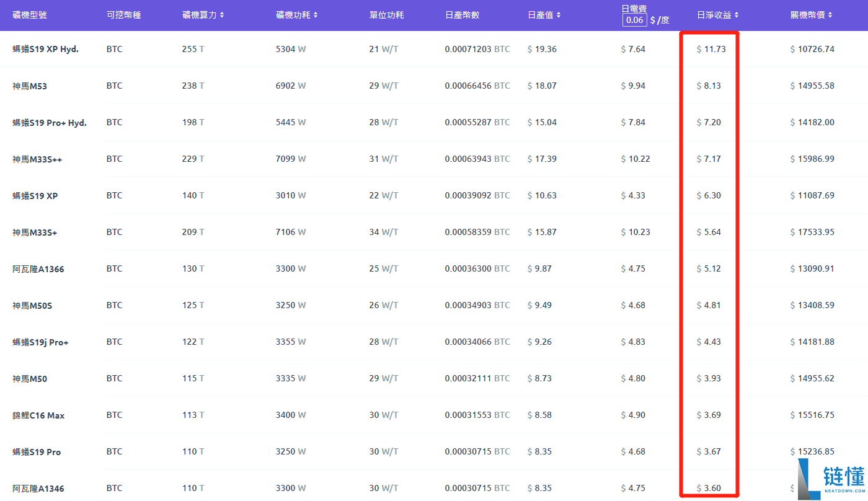The image size is (868, 501).
Task: Select the $ 10.63 daily value cell
Action: (x=542, y=195)
